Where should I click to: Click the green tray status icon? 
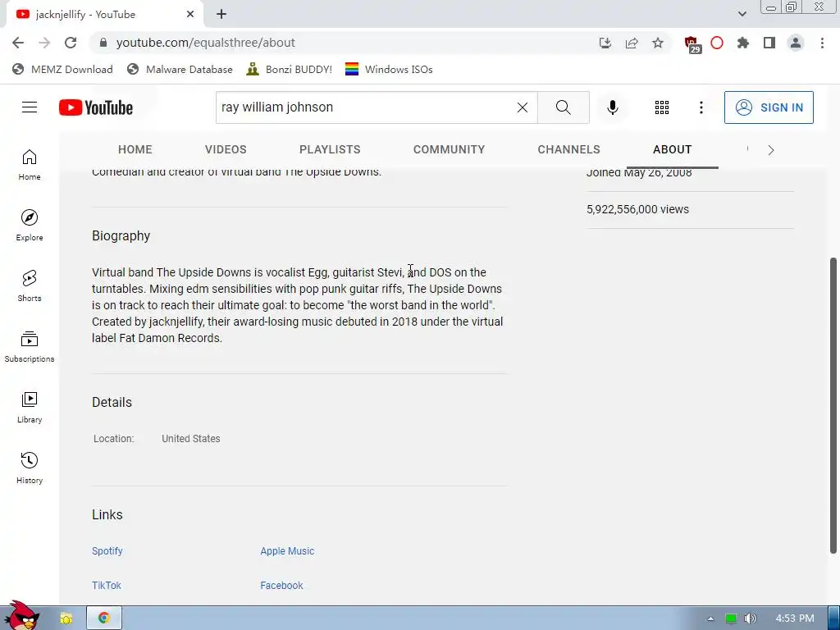pyautogui.click(x=730, y=619)
